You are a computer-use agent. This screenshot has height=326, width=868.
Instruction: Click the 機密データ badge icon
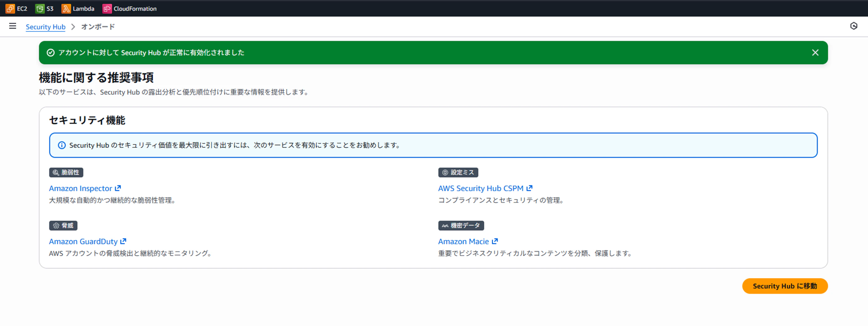tap(445, 226)
